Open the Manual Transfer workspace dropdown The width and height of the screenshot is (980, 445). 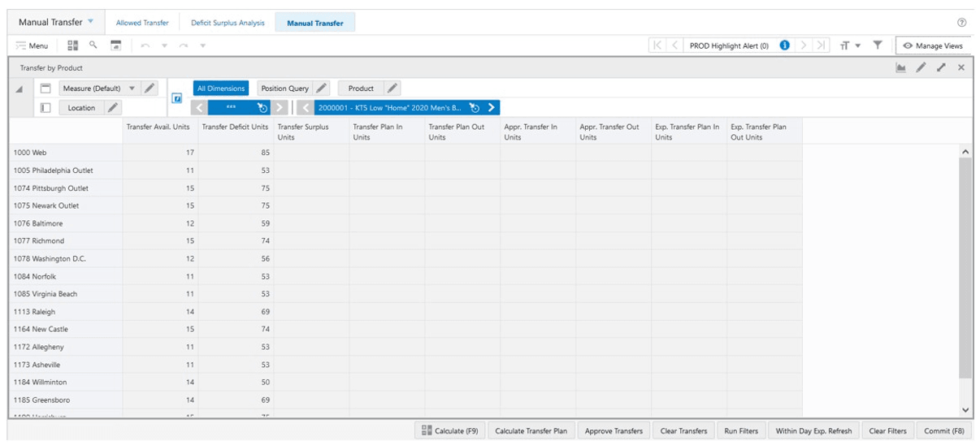coord(90,22)
